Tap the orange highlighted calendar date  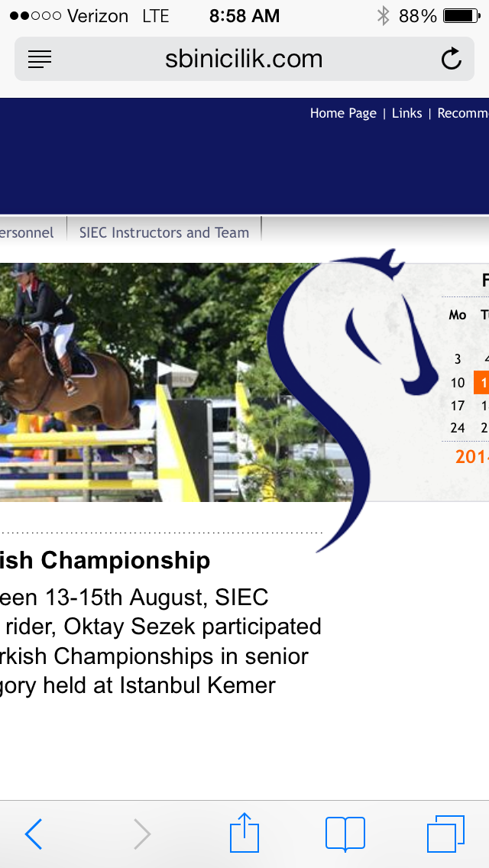(481, 383)
